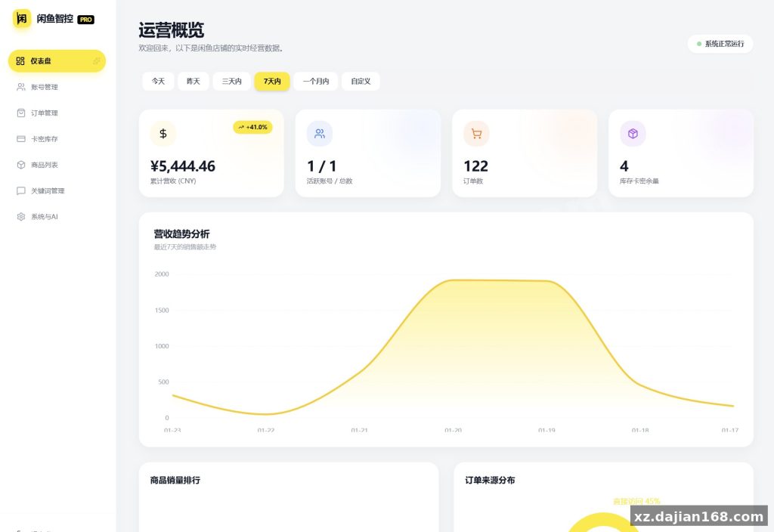Click the 订单来源分布 panel title

490,480
